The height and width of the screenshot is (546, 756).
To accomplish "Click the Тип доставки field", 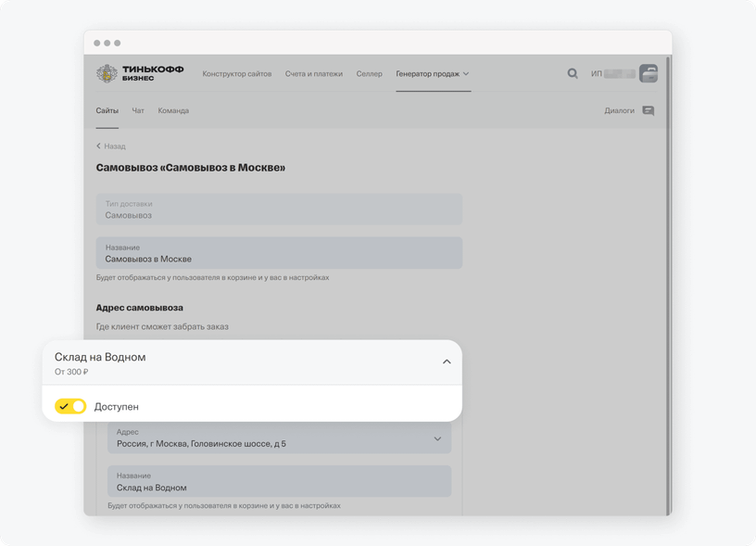I will (x=279, y=210).
